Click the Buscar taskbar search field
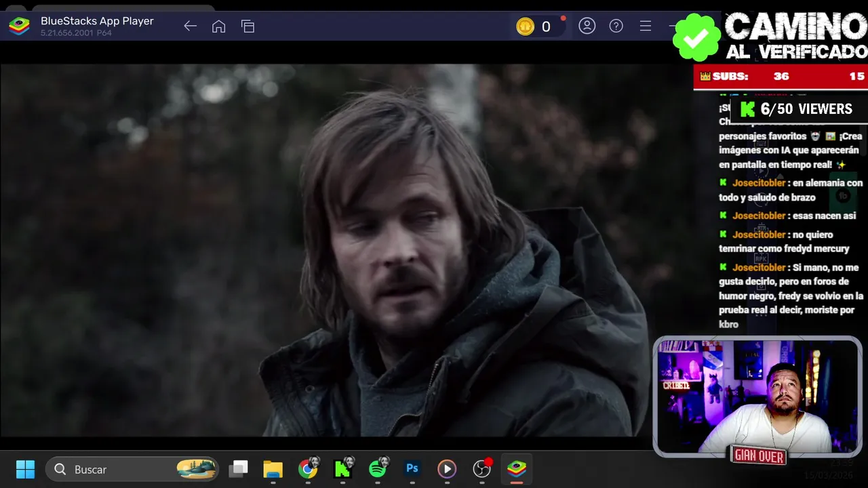 pos(132,469)
